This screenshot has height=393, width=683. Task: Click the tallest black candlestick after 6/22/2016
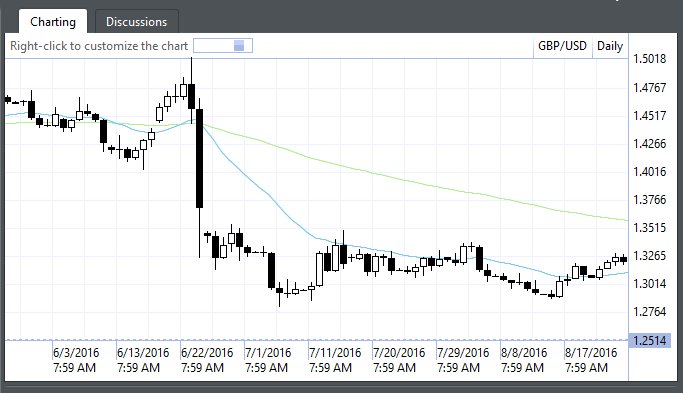pyautogui.click(x=199, y=159)
